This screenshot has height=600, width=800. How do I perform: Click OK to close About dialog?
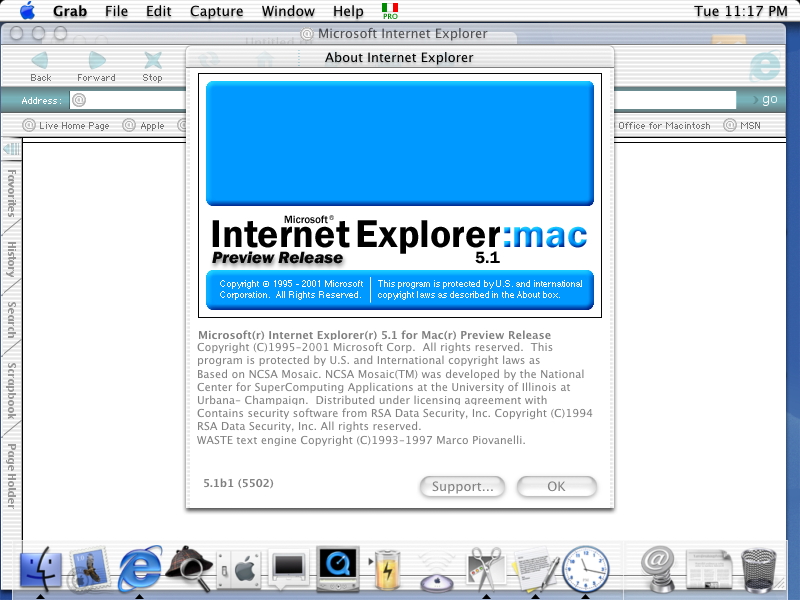(x=557, y=487)
